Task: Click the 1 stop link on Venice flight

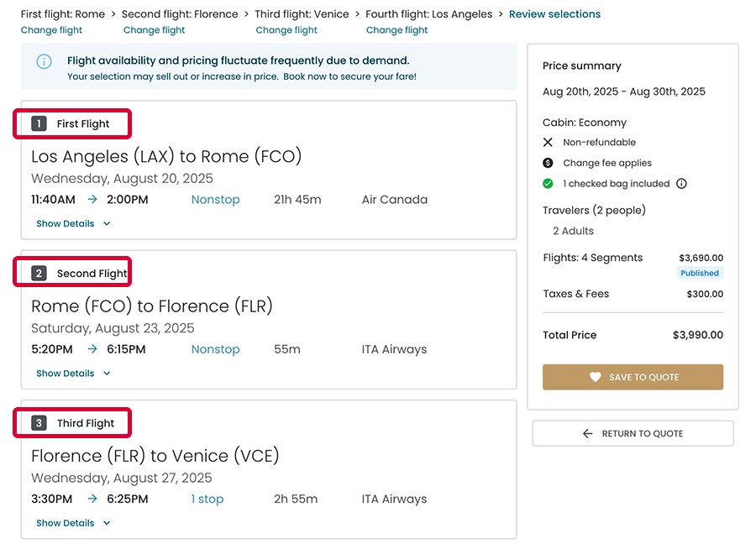Action: point(207,499)
